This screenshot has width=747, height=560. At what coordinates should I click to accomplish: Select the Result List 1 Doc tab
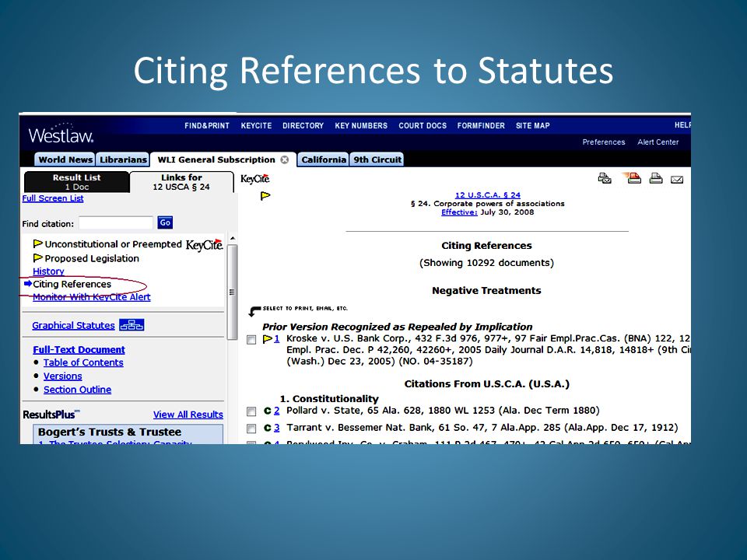coord(77,182)
